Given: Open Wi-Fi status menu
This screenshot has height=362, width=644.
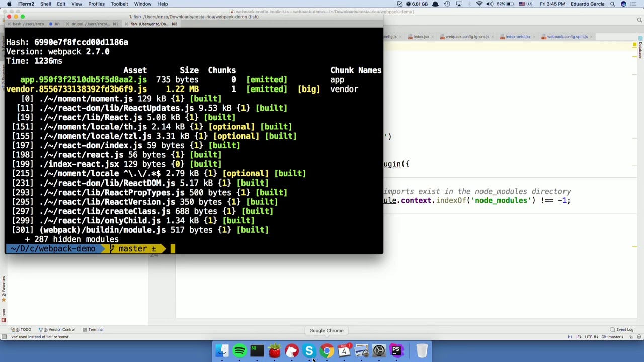Looking at the screenshot, I should coord(479,4).
